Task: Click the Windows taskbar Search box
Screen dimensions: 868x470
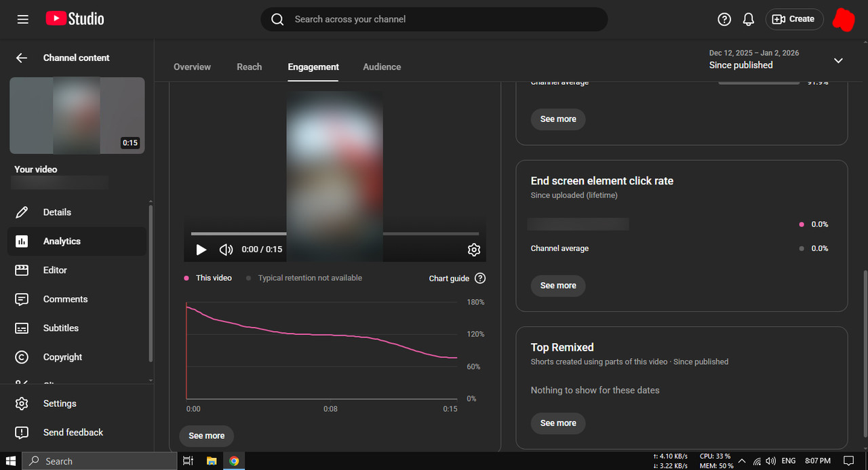Action: [100, 461]
